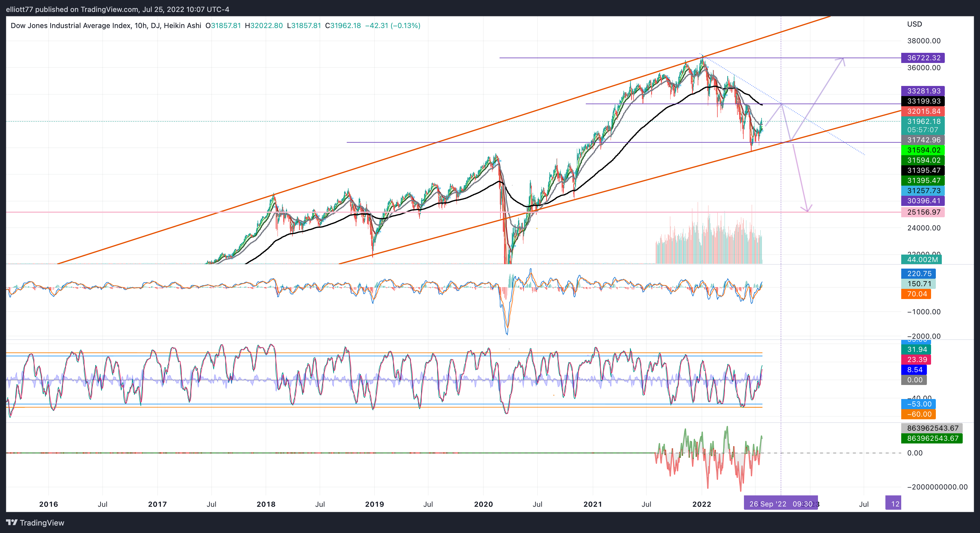Select the dark green 31594.02 label
980x533 pixels.
[x=923, y=160]
